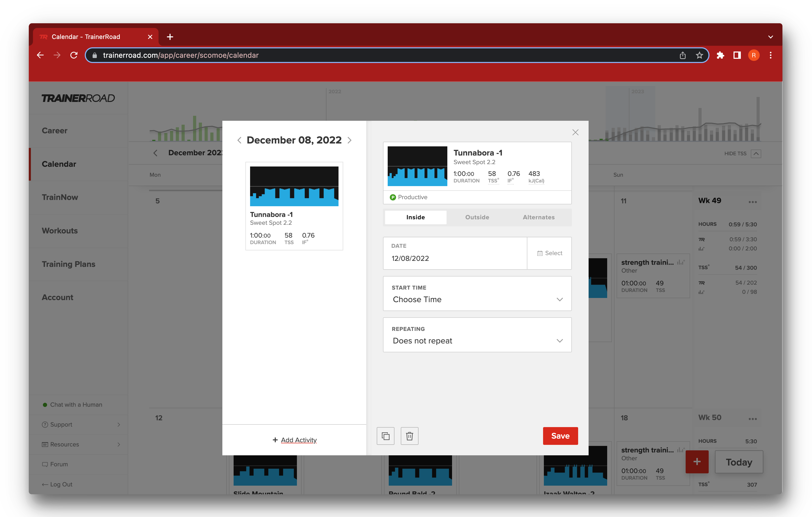Open the browser extensions puzzle icon
This screenshot has height=517, width=812.
720,55
